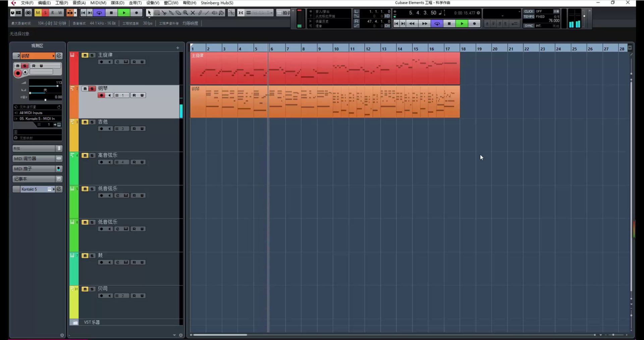Fast forward using the transport panel button

(424, 23)
